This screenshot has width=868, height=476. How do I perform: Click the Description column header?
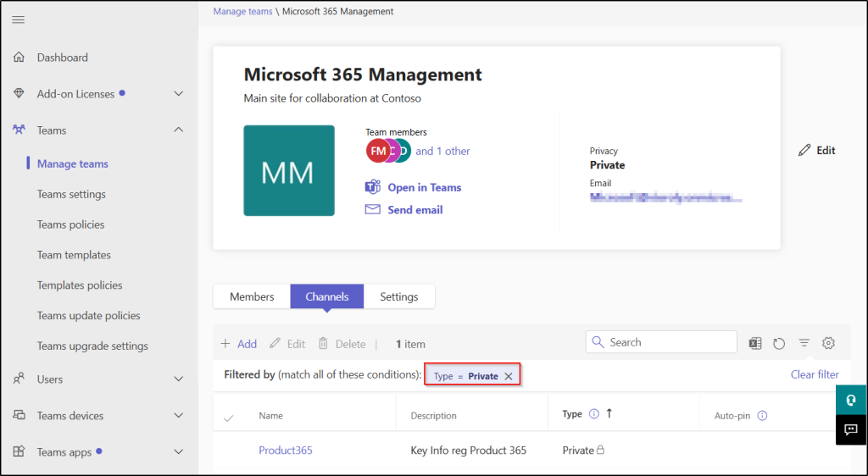pos(433,416)
